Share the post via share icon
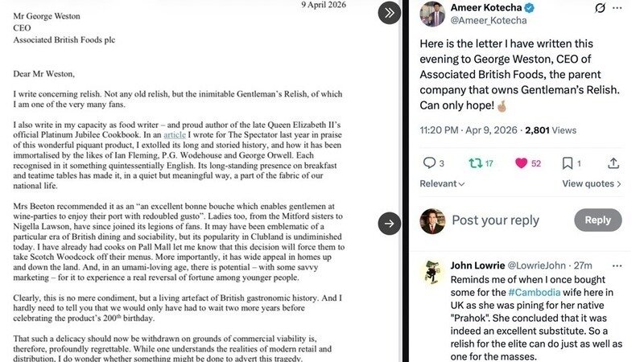Image resolution: width=644 pixels, height=362 pixels. 613,163
